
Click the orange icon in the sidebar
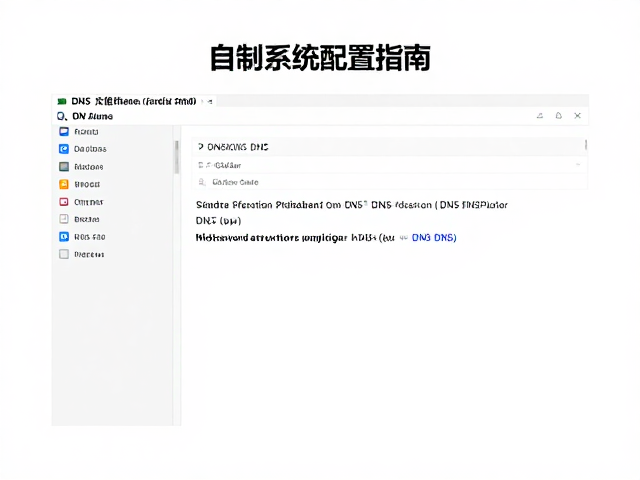64,184
